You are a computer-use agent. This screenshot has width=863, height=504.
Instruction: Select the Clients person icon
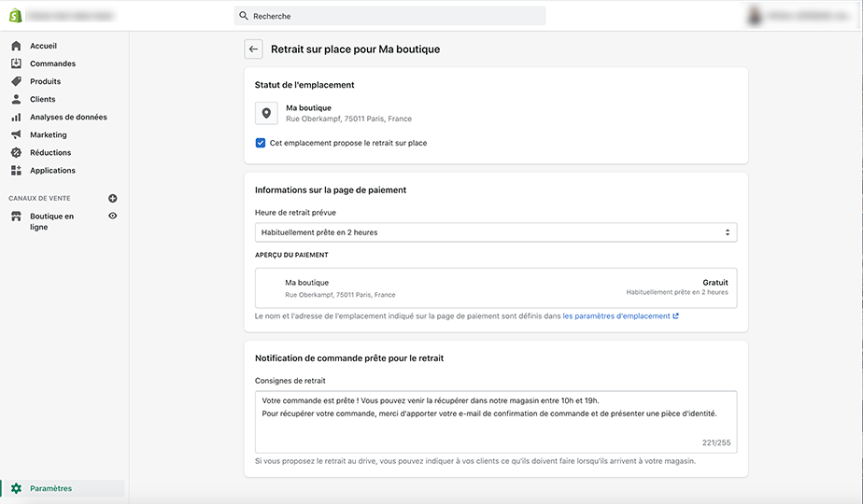pyautogui.click(x=16, y=99)
